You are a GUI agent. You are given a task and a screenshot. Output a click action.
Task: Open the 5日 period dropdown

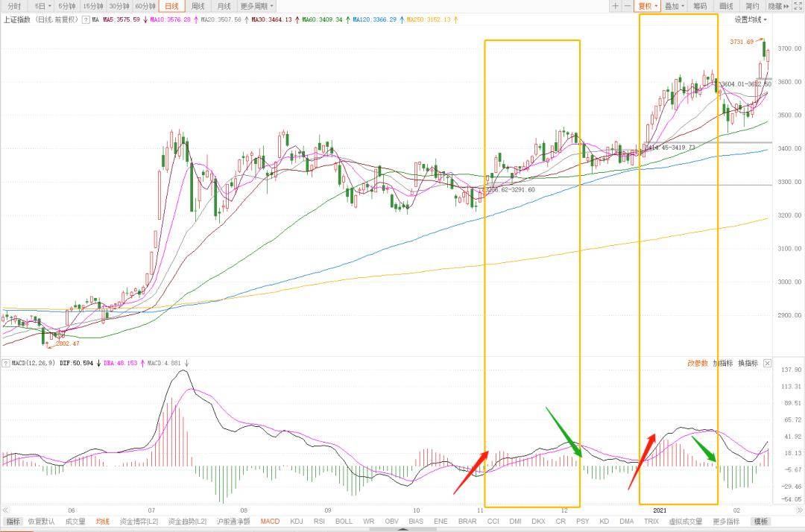click(x=42, y=6)
